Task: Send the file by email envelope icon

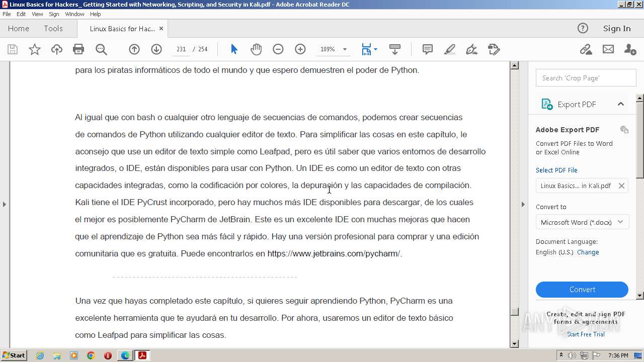Action: pos(608,49)
